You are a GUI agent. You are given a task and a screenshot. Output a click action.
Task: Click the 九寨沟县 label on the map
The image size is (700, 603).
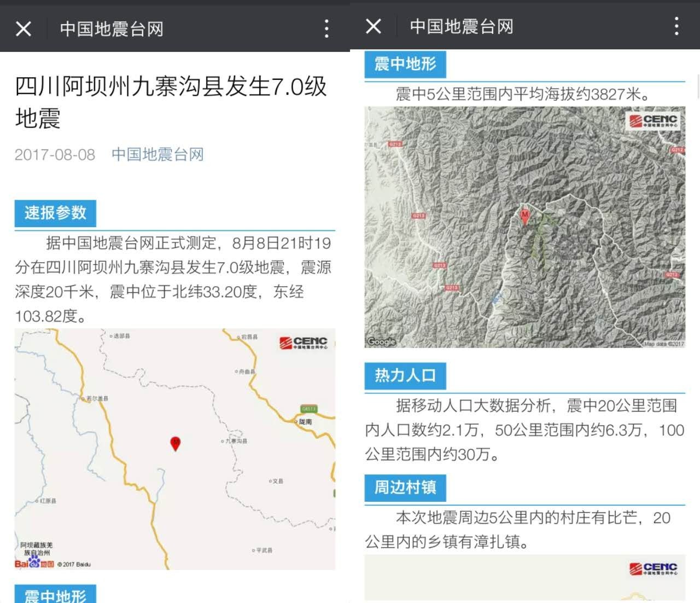coord(236,441)
